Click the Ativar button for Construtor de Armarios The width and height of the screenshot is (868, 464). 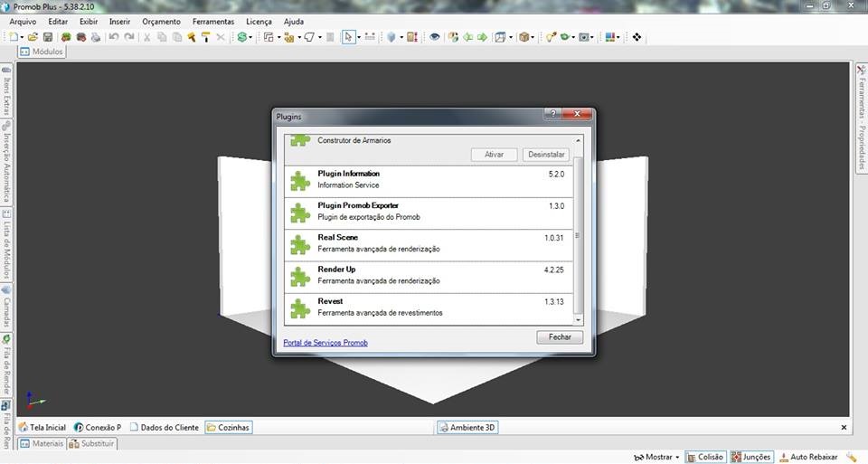click(494, 155)
